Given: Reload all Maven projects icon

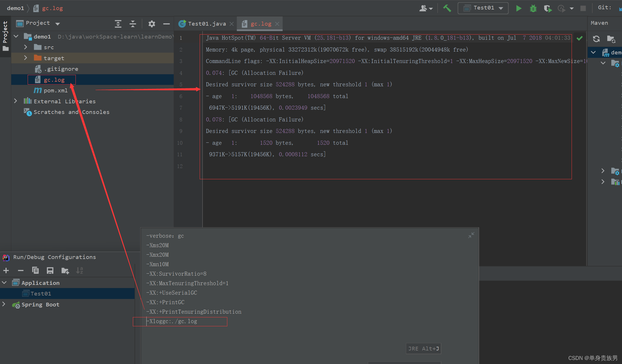Looking at the screenshot, I should click(596, 39).
